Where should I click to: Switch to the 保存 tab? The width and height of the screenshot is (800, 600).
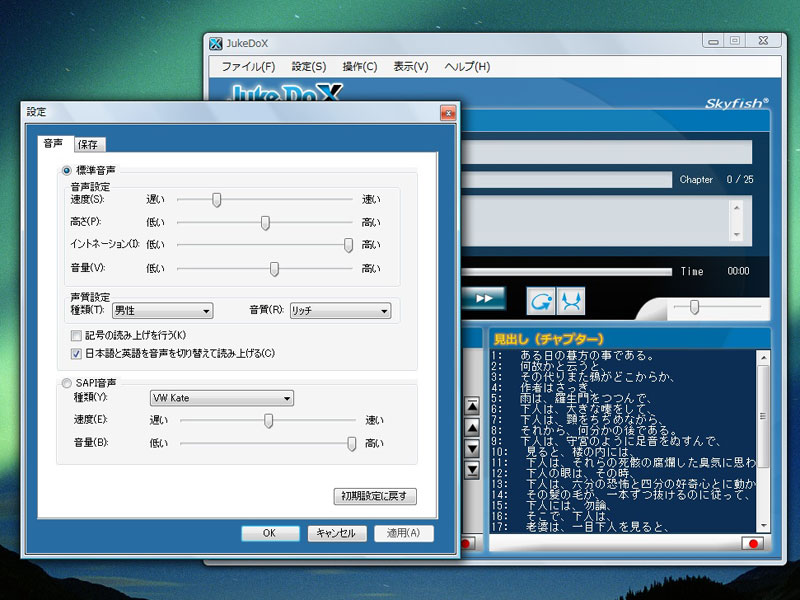tap(90, 145)
